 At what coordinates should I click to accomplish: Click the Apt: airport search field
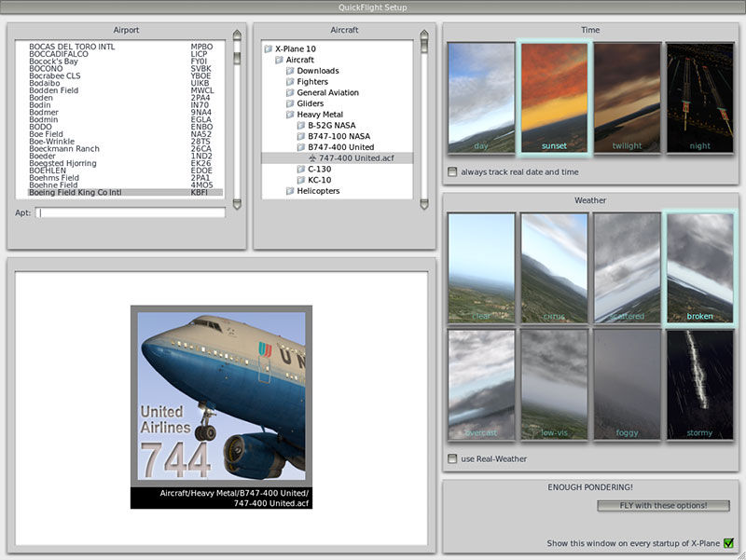[131, 212]
